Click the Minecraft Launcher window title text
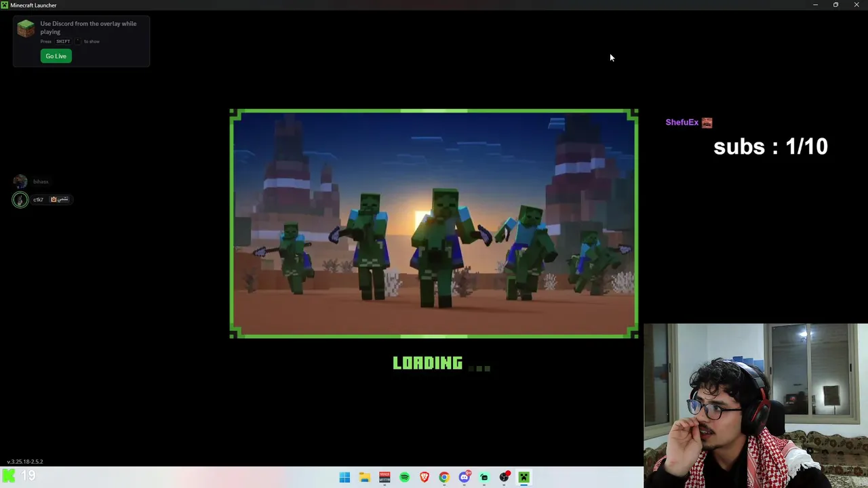Image resolution: width=868 pixels, height=488 pixels. click(33, 5)
